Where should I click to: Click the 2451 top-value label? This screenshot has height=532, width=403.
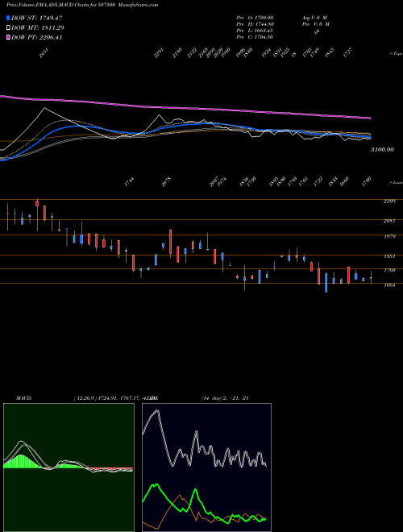[x=44, y=53]
